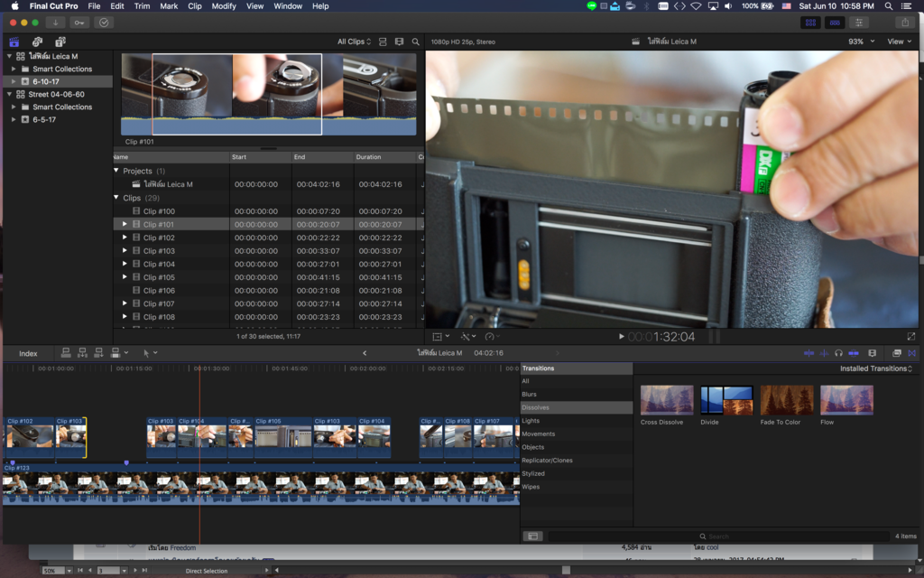
Task: Open the All Clips filter dropdown
Action: 354,42
